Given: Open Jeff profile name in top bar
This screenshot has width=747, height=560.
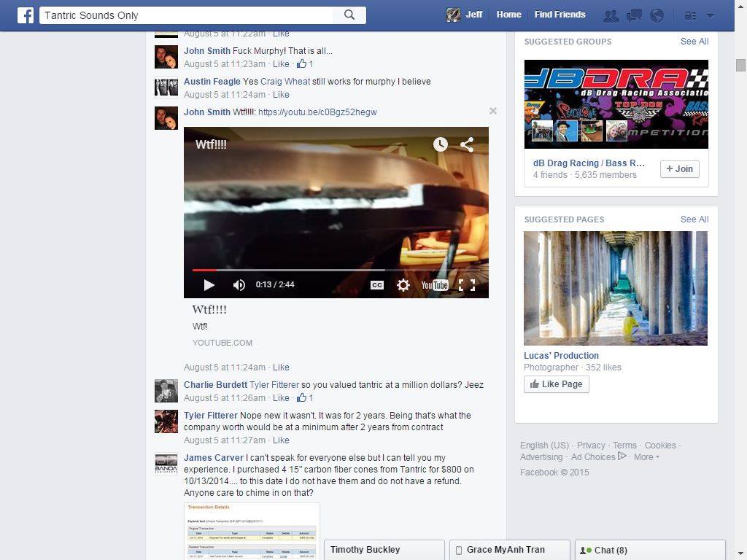Looking at the screenshot, I should (x=474, y=15).
